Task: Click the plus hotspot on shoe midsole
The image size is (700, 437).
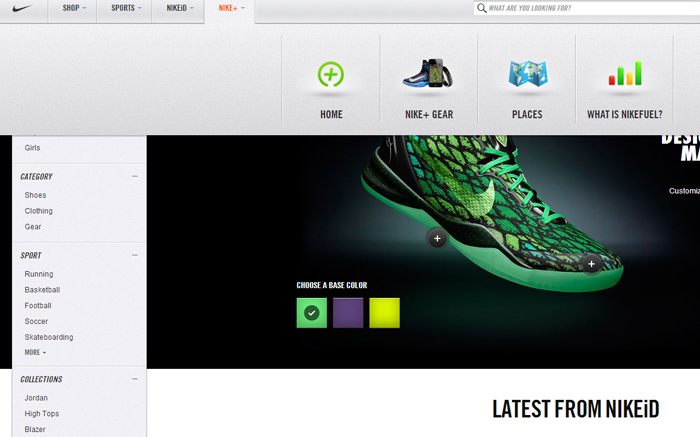Action: click(437, 238)
